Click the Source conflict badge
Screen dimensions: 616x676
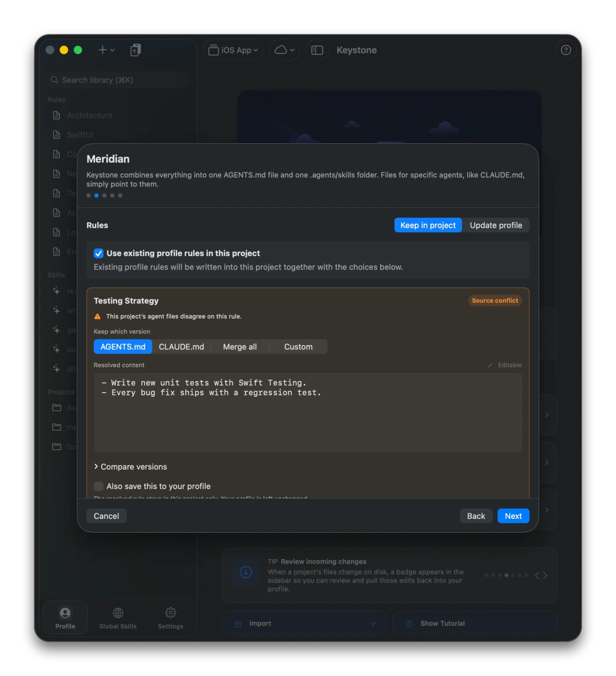495,301
